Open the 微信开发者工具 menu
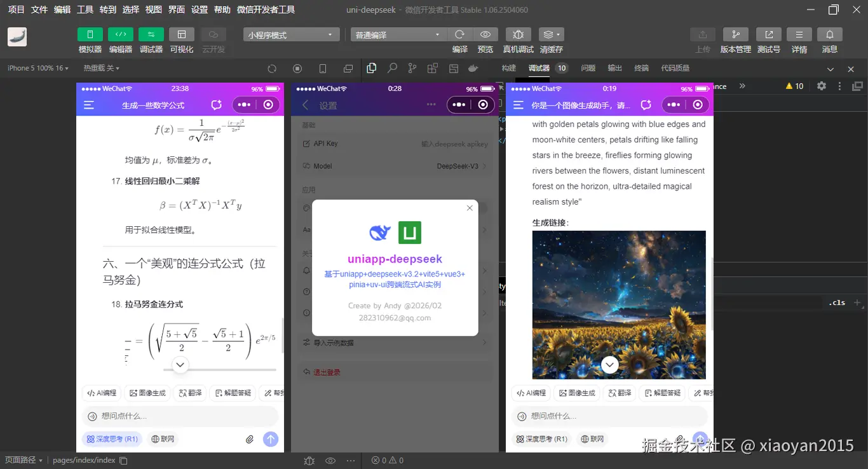The width and height of the screenshot is (868, 469). [266, 10]
